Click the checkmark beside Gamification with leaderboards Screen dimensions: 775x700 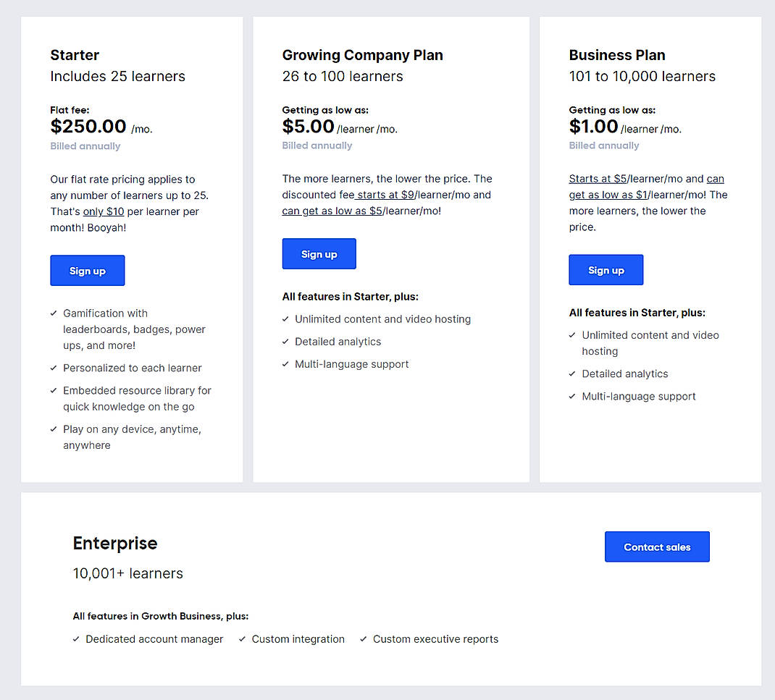pos(53,313)
